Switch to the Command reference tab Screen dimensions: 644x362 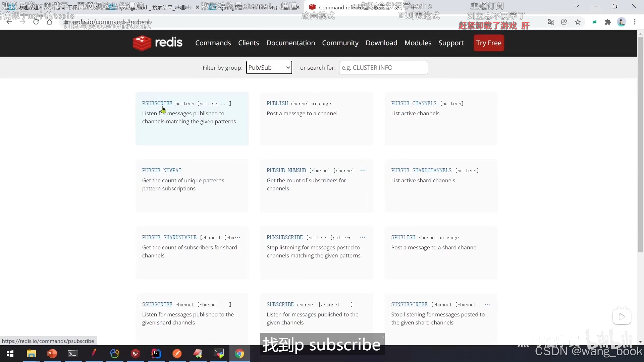352,7
